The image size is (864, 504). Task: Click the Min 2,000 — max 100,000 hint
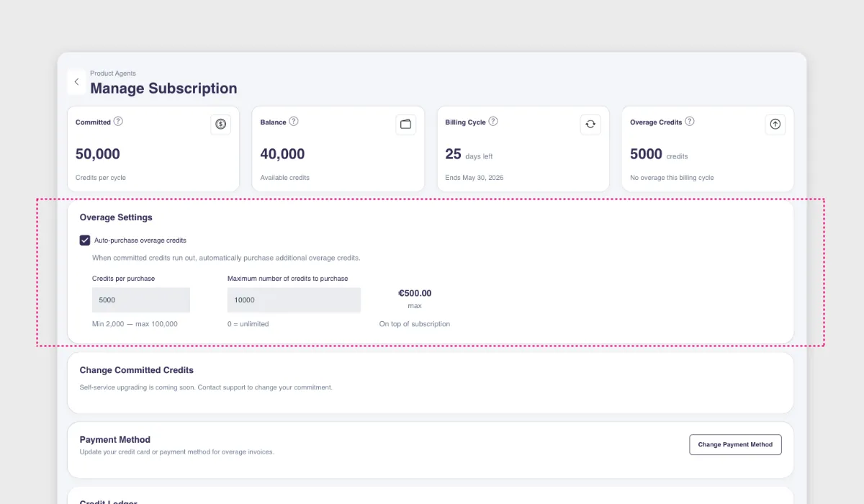pyautogui.click(x=135, y=324)
